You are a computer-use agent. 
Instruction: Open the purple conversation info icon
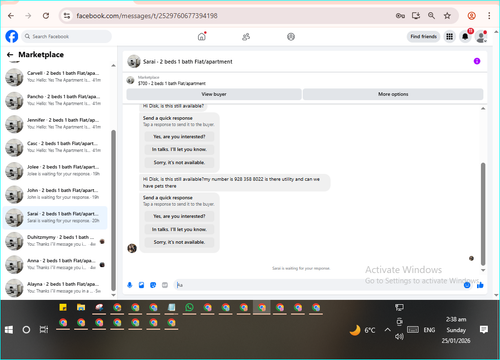click(477, 61)
